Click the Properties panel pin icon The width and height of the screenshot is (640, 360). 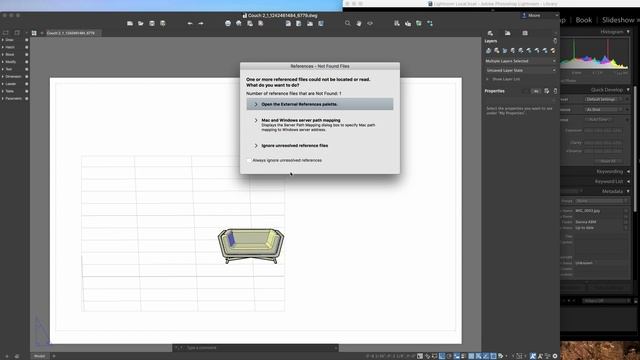pyautogui.click(x=555, y=91)
